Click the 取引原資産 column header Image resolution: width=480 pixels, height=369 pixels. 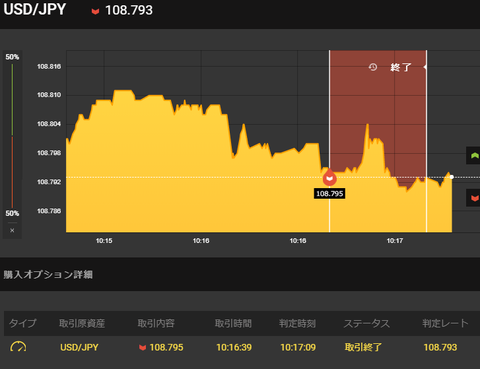[82, 323]
